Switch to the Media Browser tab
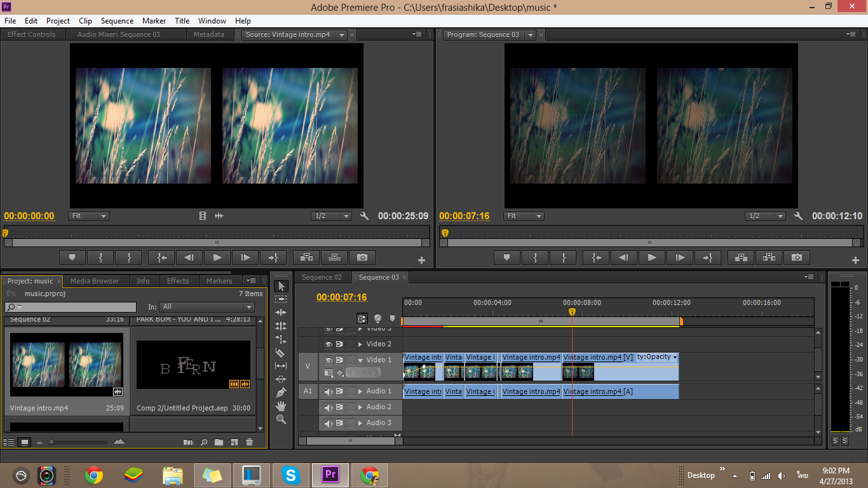Viewport: 868px width, 488px height. point(95,281)
